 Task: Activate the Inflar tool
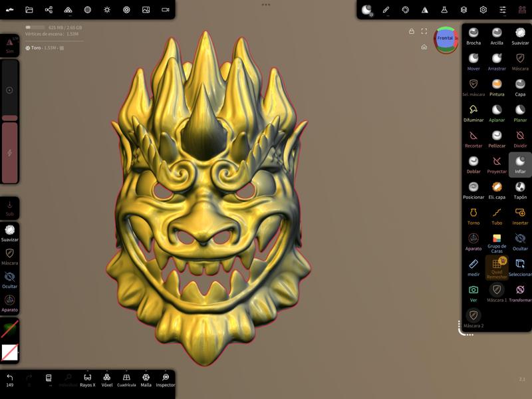tap(519, 164)
